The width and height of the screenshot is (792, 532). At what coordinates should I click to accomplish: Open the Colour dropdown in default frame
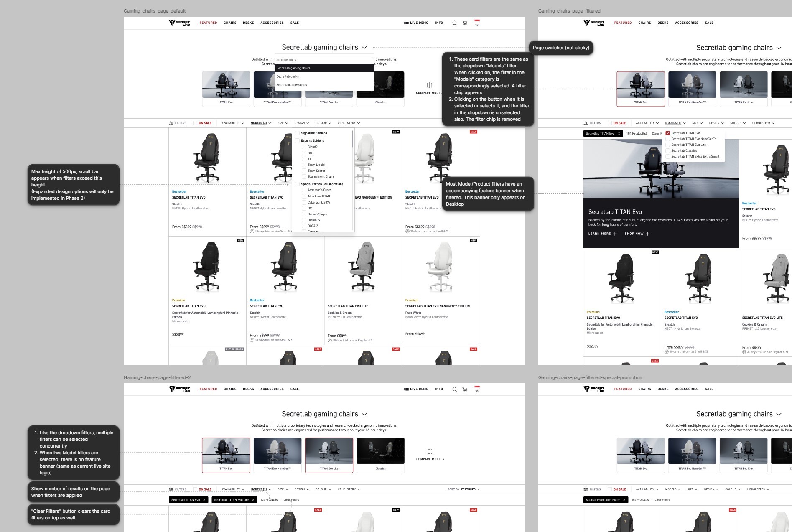(323, 123)
